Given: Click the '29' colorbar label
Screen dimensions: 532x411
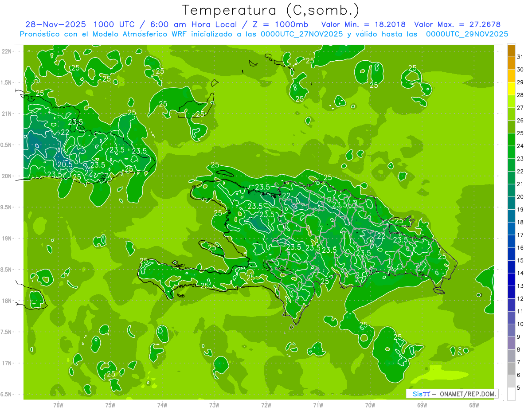Looking at the screenshot, I should tap(520, 82).
